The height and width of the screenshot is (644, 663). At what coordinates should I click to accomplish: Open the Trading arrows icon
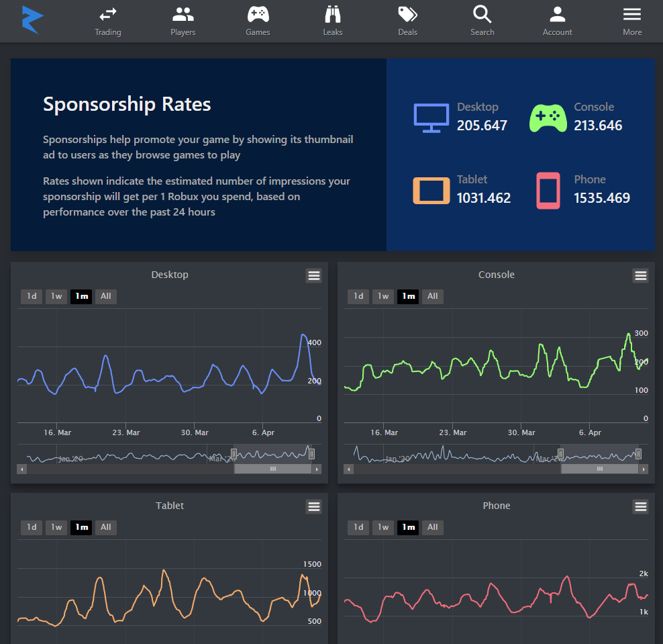point(108,15)
